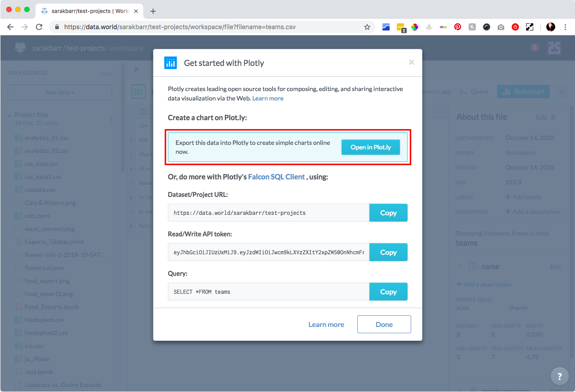This screenshot has width=575, height=392.
Task: Click the address bar URL
Action: [x=180, y=27]
